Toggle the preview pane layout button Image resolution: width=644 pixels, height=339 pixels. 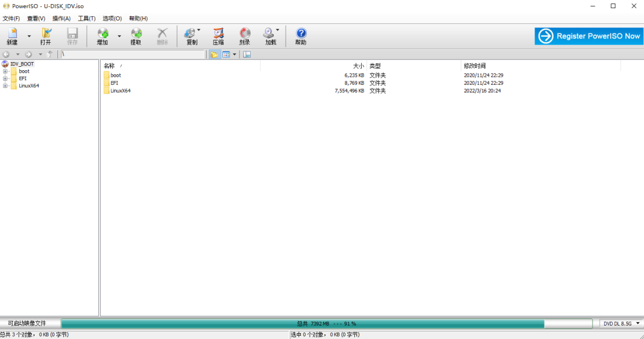point(247,54)
